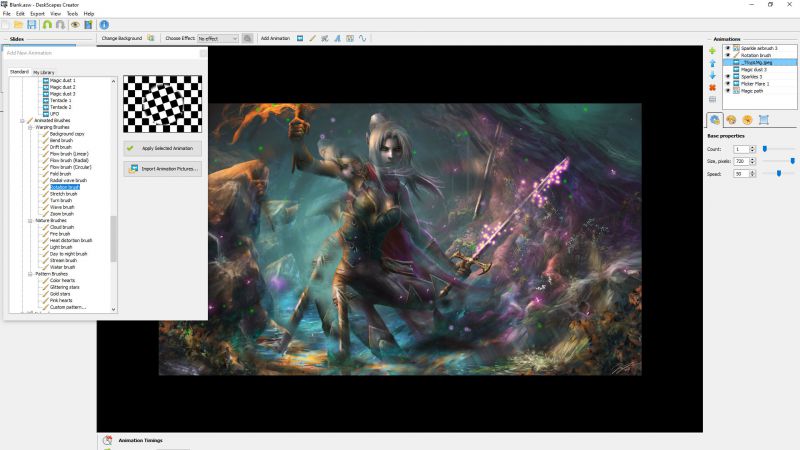Delete animation with the red X icon
Viewport: 800px width, 450px height.
click(x=712, y=87)
